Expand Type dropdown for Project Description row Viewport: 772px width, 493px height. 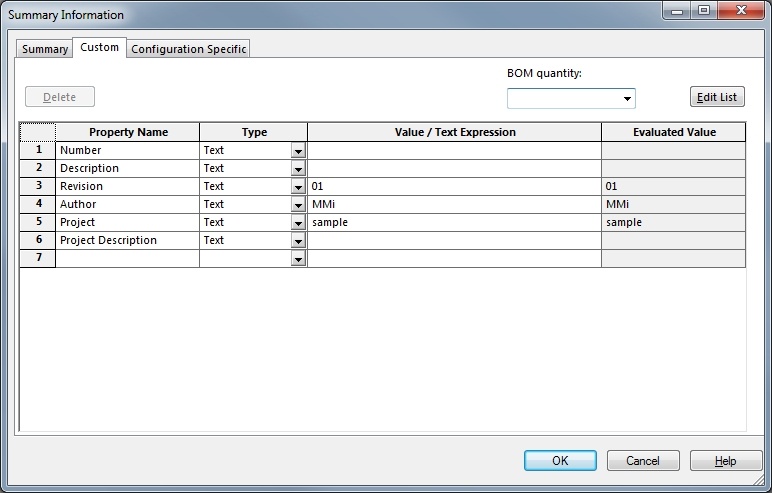click(x=298, y=241)
